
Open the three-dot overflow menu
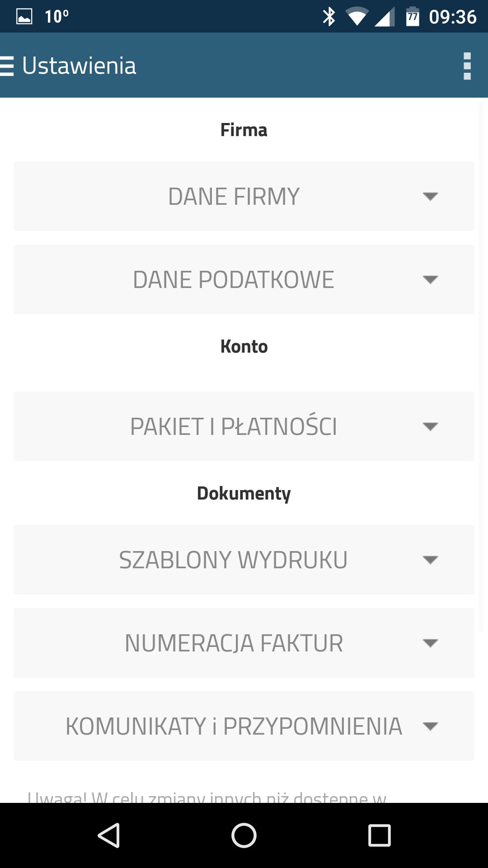pyautogui.click(x=467, y=66)
